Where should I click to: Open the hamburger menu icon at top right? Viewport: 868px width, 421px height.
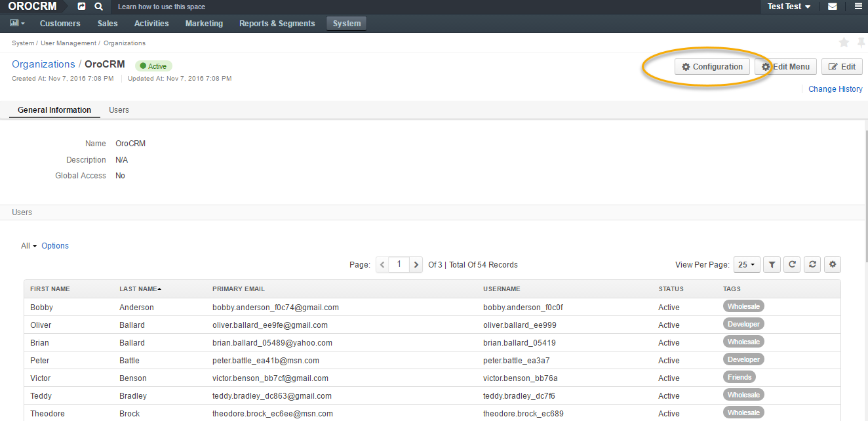pyautogui.click(x=858, y=7)
